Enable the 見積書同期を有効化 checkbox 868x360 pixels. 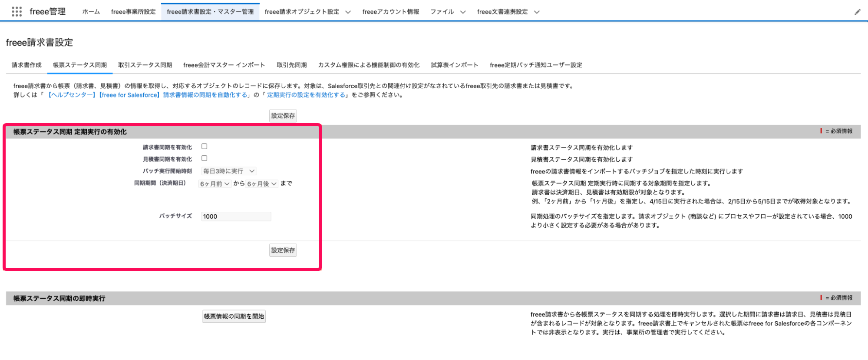point(204,158)
